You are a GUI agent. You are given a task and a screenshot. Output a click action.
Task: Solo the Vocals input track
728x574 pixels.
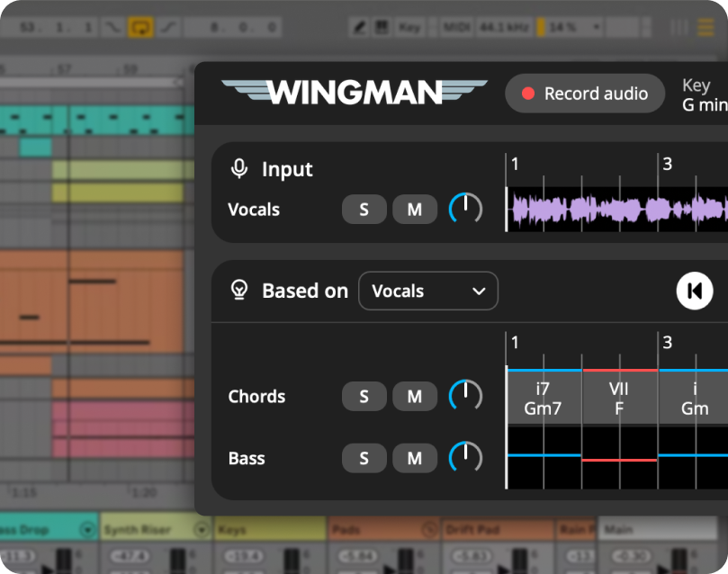(364, 210)
